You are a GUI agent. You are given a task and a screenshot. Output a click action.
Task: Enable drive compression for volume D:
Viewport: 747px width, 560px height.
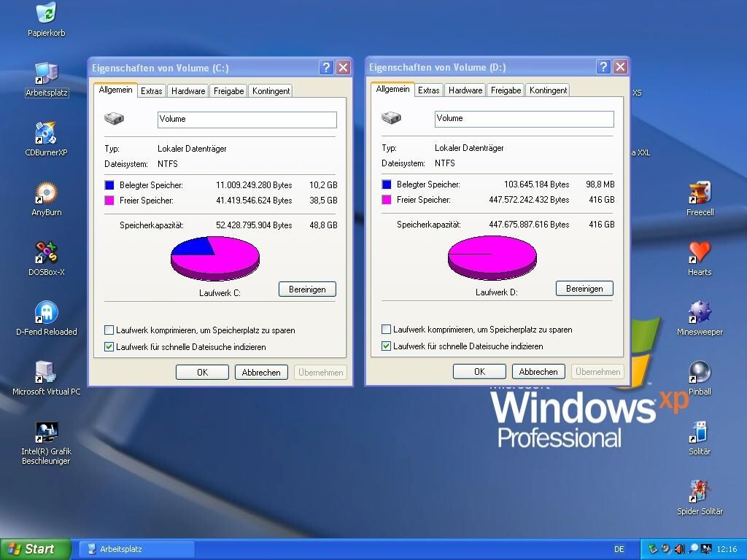tap(387, 329)
